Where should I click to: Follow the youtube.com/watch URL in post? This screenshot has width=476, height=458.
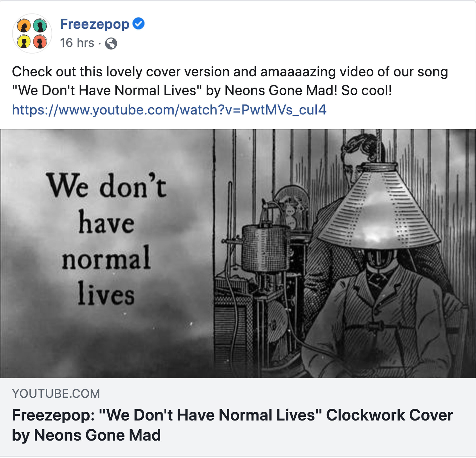point(169,110)
